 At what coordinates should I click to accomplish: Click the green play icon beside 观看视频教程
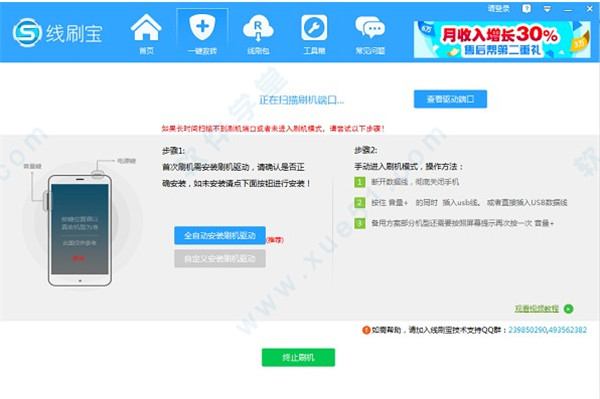pyautogui.click(x=569, y=308)
